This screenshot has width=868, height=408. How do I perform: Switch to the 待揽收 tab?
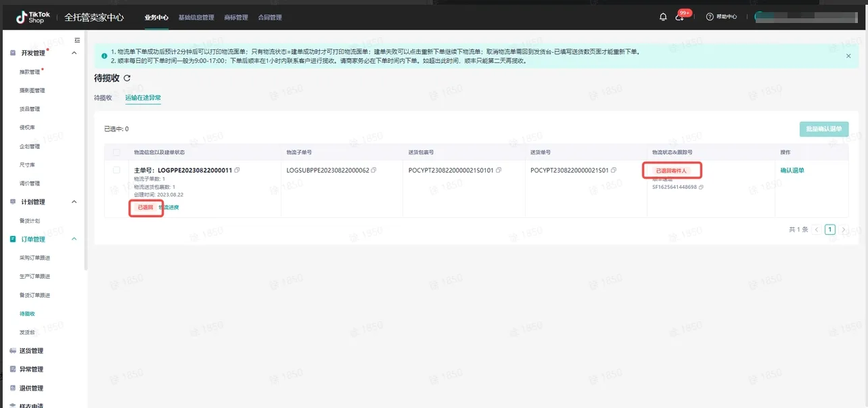(103, 98)
